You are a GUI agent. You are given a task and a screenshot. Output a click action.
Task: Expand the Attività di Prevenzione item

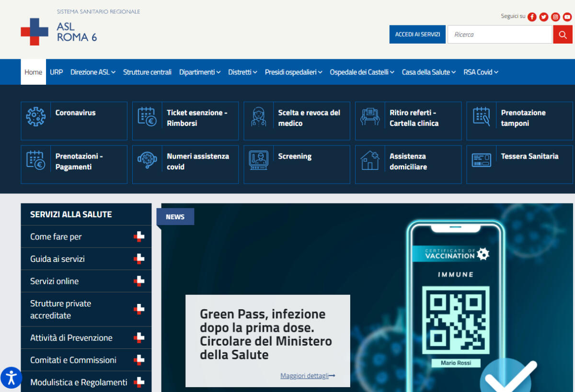tap(139, 338)
